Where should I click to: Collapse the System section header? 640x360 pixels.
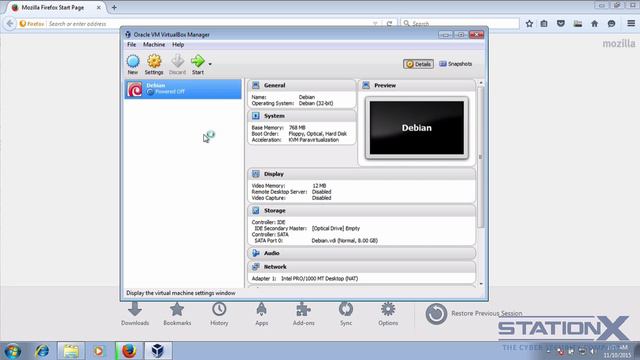(302, 116)
